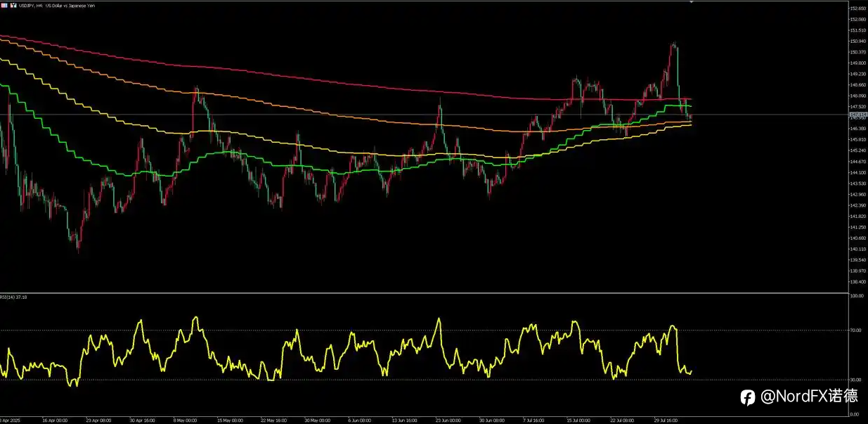Click the RSI(14) indicator label
This screenshot has height=424, width=868.
tap(13, 297)
